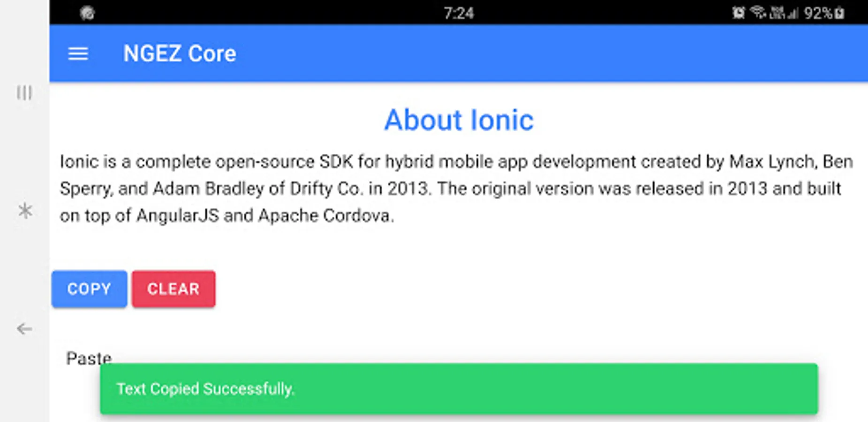This screenshot has width=868, height=422.
Task: Tap the COPY button
Action: pos(89,289)
